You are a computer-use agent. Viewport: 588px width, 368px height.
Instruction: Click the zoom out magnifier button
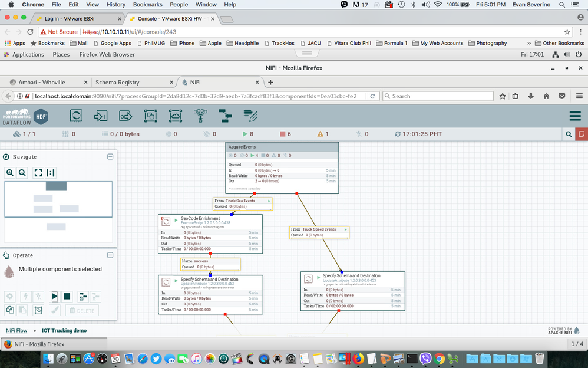[22, 173]
